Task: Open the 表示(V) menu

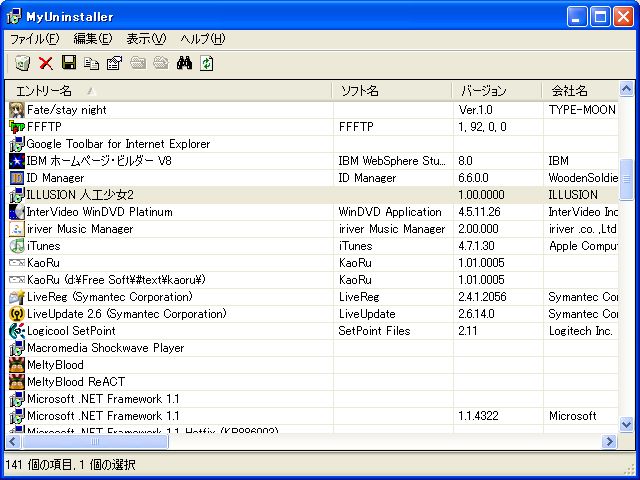Action: point(146,39)
